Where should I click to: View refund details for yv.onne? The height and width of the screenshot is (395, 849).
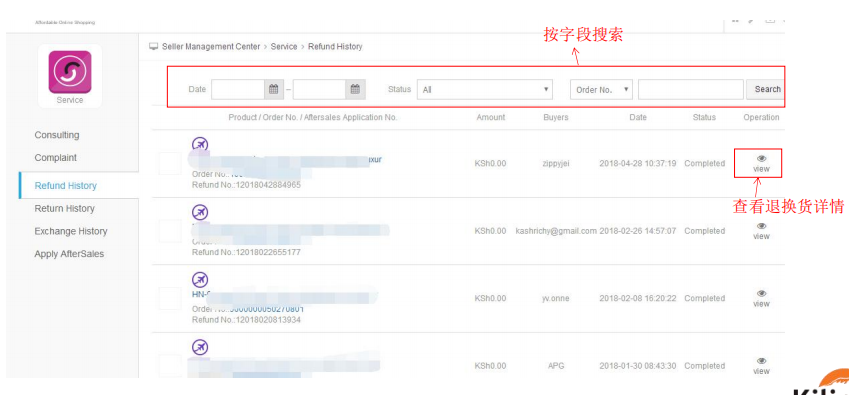click(761, 299)
